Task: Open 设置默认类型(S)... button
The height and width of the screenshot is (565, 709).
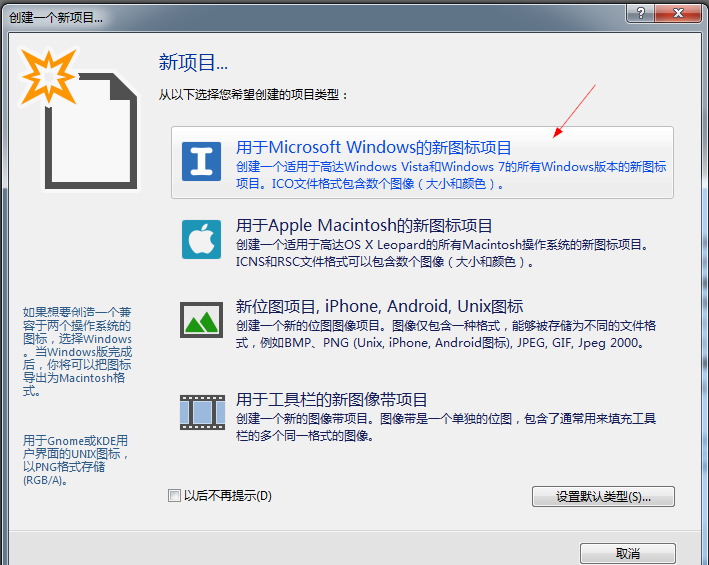Action: click(x=603, y=496)
